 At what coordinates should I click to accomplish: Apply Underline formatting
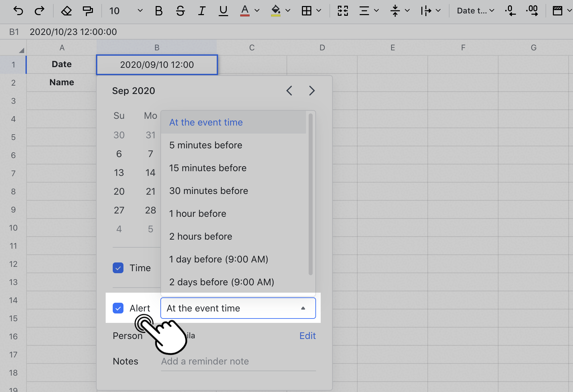pos(223,11)
